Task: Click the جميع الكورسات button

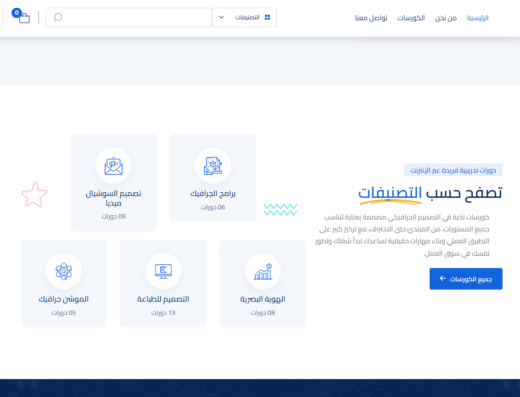Action: coord(466,279)
